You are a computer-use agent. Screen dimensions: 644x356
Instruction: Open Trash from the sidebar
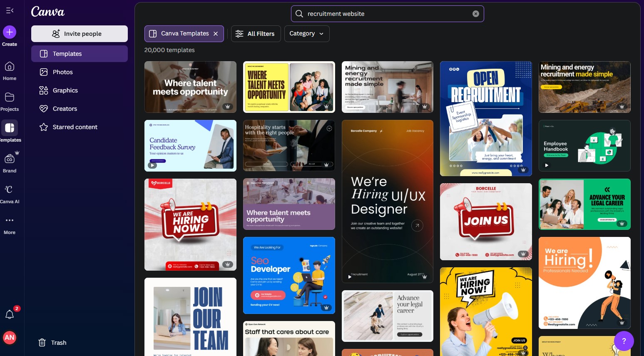52,342
